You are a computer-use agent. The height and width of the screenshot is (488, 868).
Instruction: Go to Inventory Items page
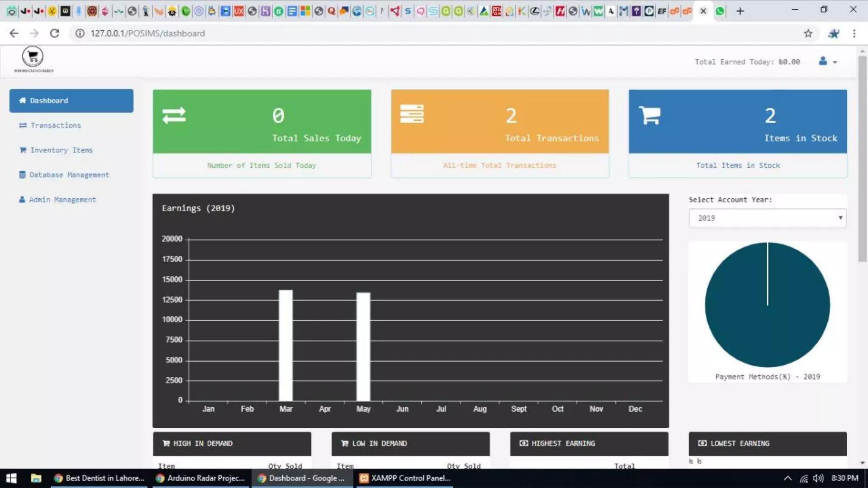coord(56,150)
